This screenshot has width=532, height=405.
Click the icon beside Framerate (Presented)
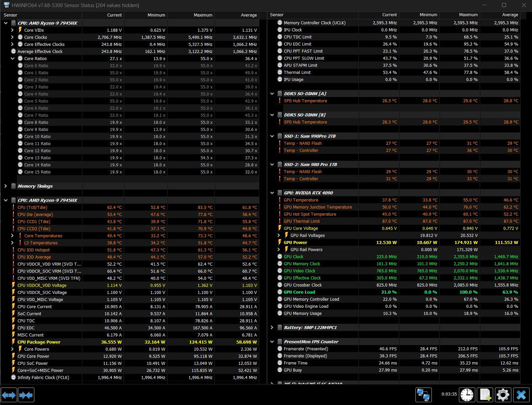(x=280, y=349)
